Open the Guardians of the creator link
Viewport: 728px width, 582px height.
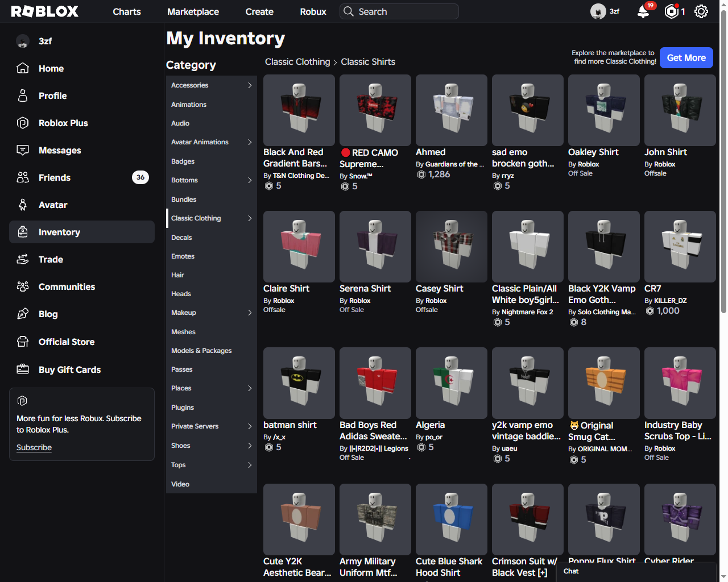(454, 164)
